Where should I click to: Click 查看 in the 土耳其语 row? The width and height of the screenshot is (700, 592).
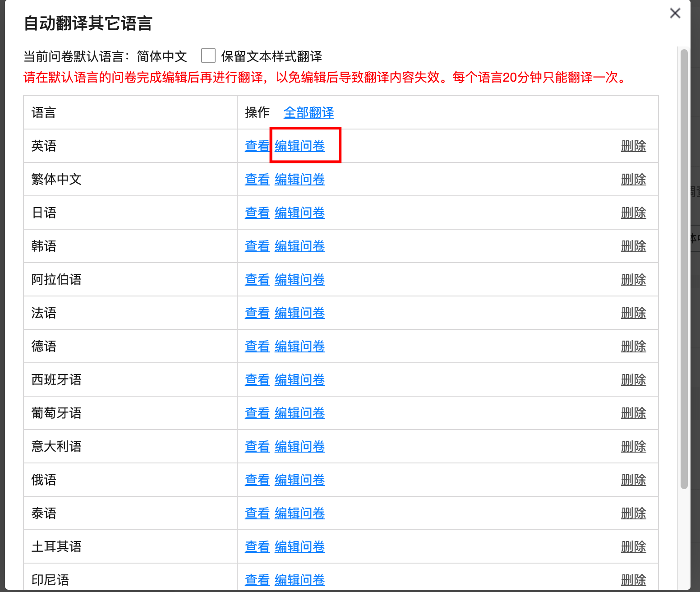[257, 546]
